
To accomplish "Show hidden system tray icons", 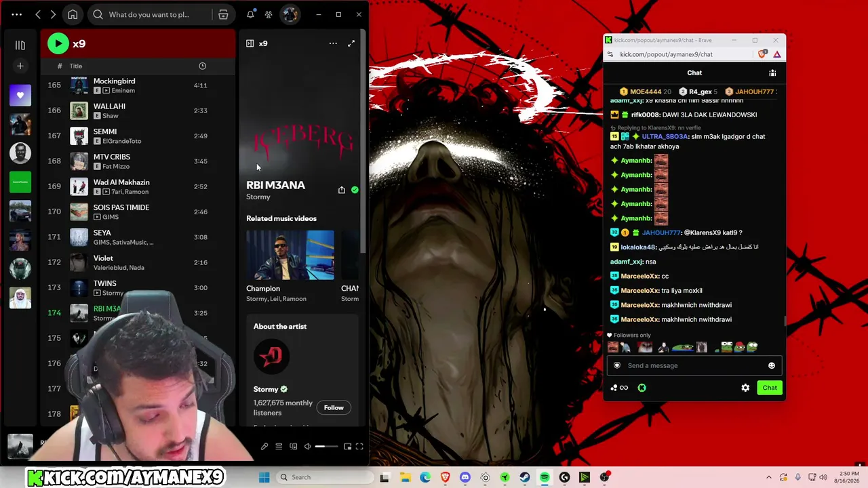I will tap(768, 477).
